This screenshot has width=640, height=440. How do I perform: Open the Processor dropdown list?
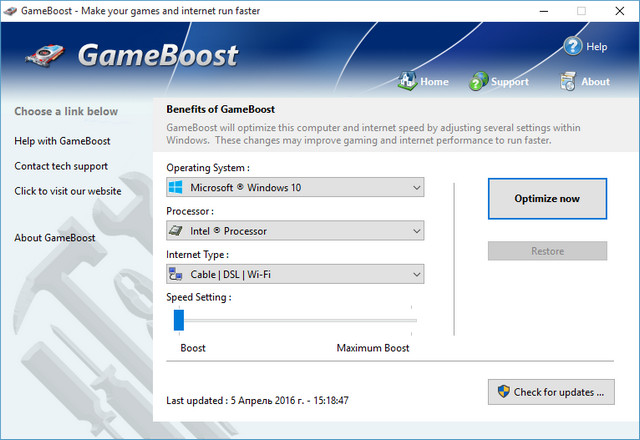tap(416, 231)
